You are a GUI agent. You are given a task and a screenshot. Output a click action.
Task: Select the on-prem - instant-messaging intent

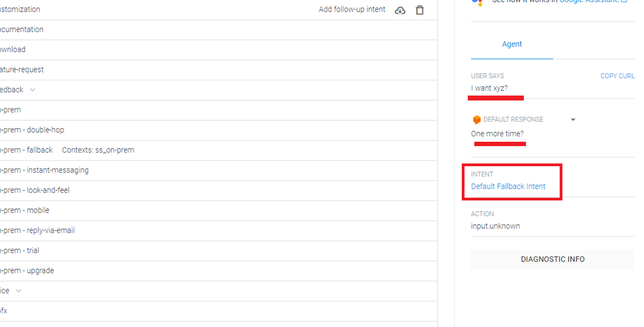(45, 170)
